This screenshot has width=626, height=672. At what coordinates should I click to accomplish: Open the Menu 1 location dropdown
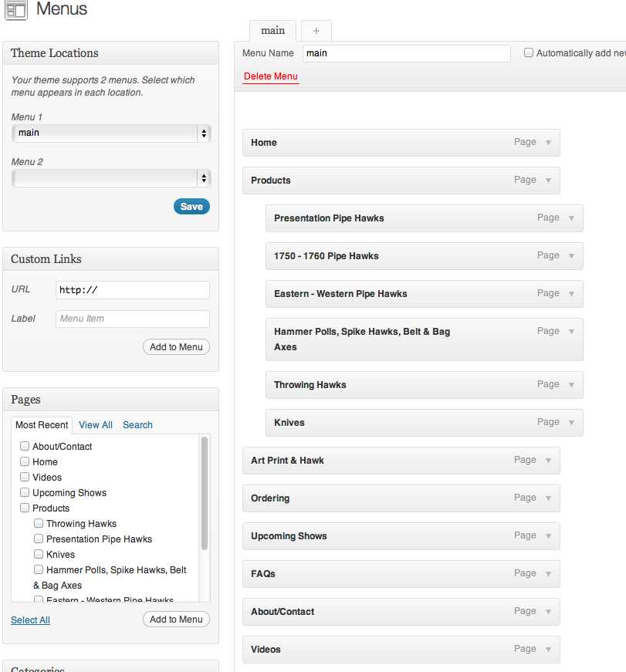click(111, 133)
